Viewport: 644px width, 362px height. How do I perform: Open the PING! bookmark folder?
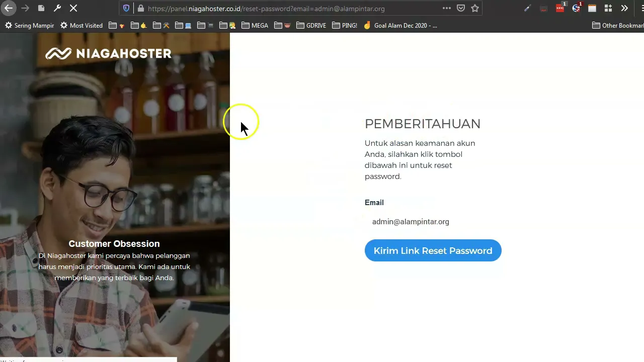[345, 26]
